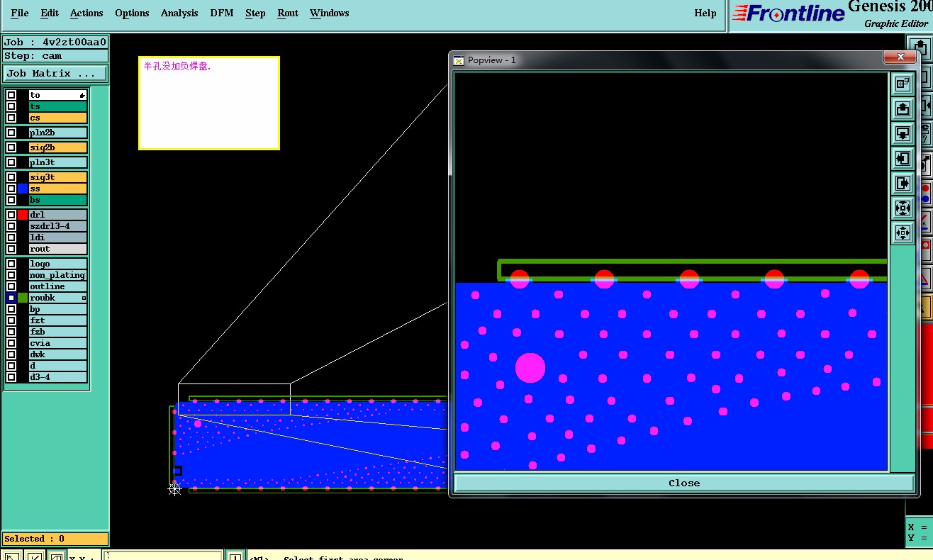
Task: Open the Actions menu
Action: (x=86, y=13)
